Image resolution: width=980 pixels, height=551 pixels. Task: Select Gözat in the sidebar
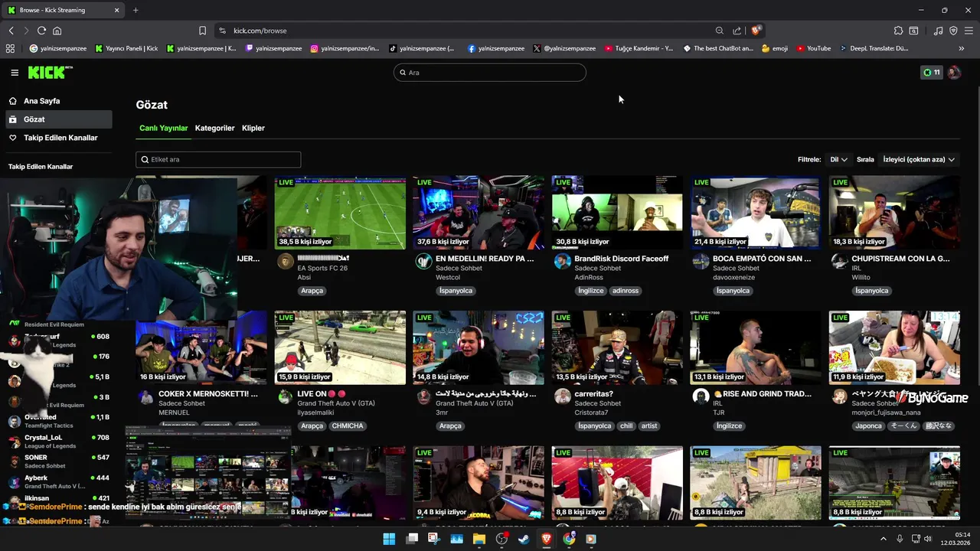pos(59,119)
